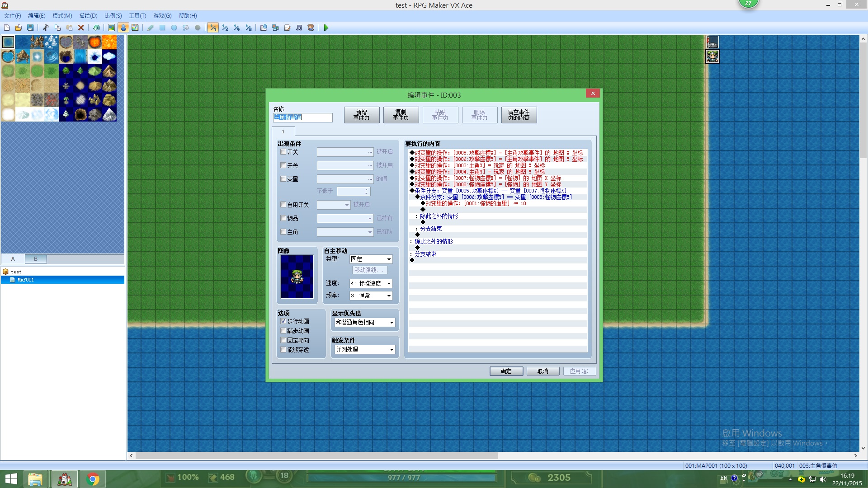Open the Resource Manager toolbar icon
Image resolution: width=868 pixels, height=488 pixels.
coord(275,28)
